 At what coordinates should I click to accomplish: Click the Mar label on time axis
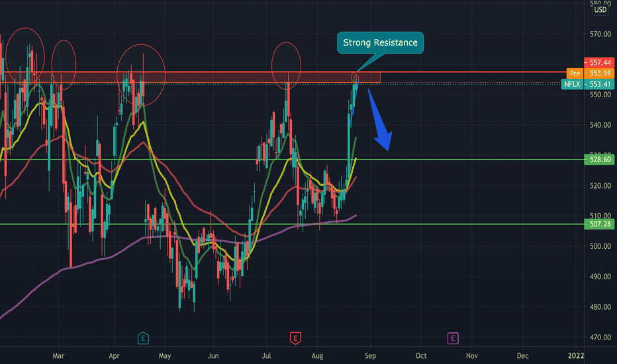(58, 356)
